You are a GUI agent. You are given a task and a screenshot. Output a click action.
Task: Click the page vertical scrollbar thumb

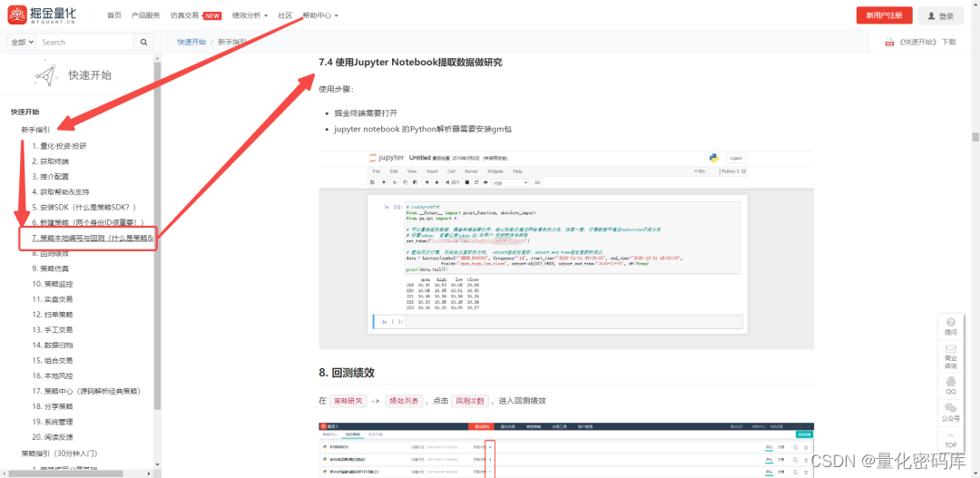click(975, 137)
